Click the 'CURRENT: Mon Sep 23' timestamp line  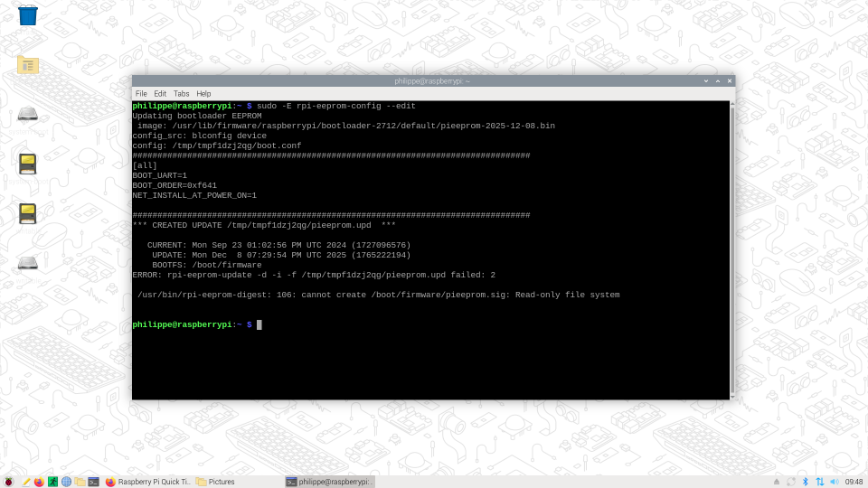point(279,245)
